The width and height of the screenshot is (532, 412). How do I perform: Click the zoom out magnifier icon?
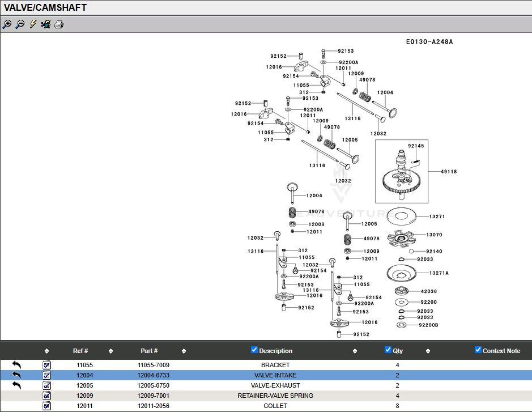(x=20, y=24)
